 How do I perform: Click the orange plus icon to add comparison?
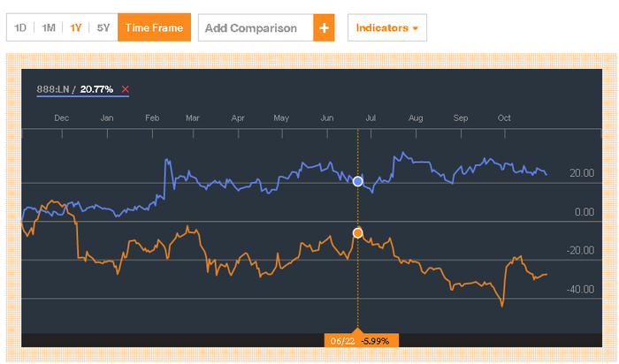coord(324,27)
